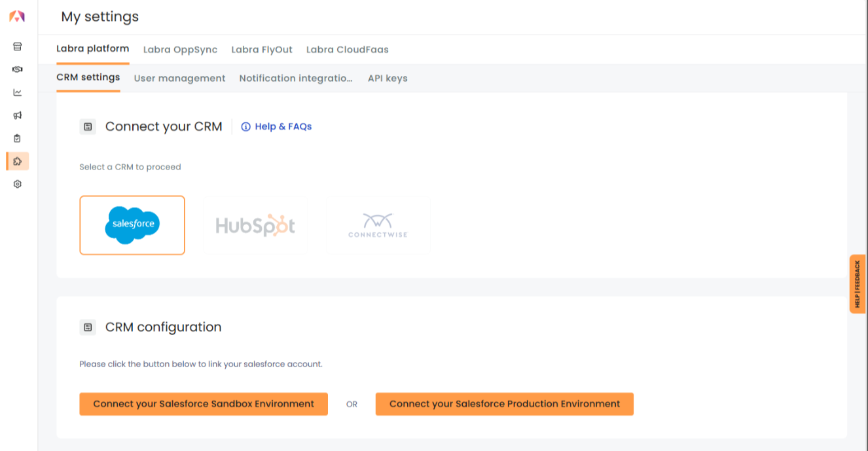Image resolution: width=868 pixels, height=451 pixels.
Task: Connect your Salesforce Sandbox Environment
Action: pos(204,404)
